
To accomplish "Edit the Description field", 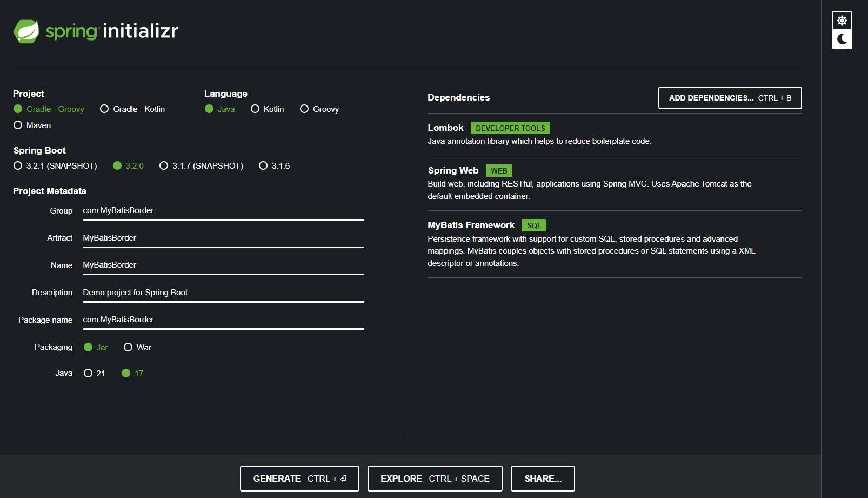I will (x=223, y=293).
